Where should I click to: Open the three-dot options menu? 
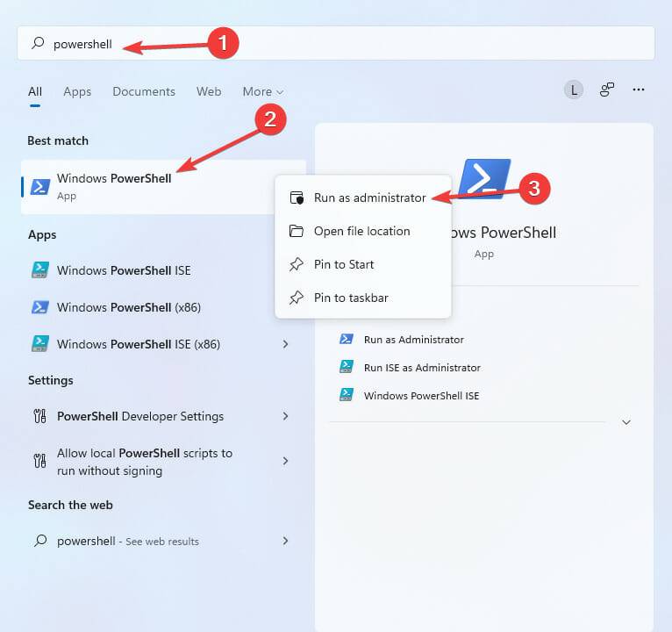[x=638, y=90]
